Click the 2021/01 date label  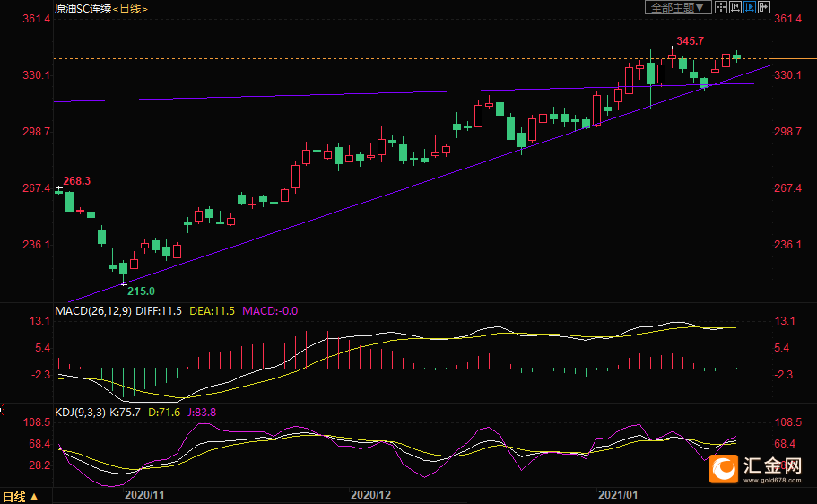click(617, 495)
